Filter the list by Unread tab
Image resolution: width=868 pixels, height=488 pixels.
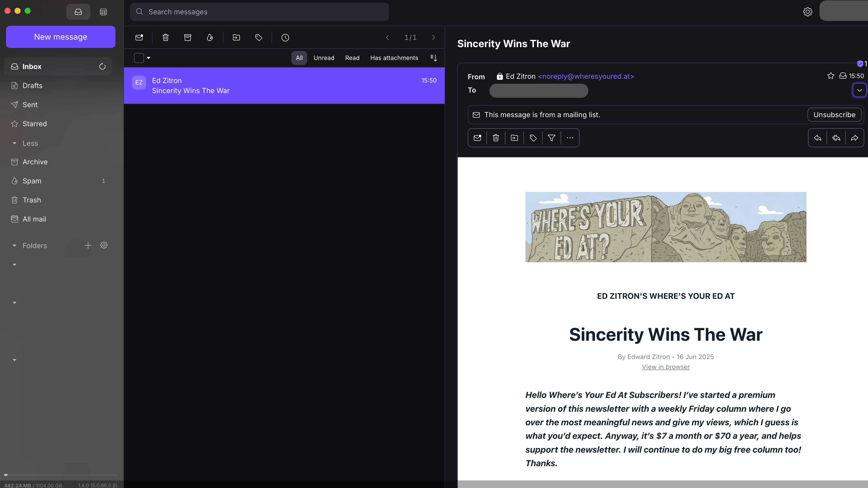pos(324,58)
